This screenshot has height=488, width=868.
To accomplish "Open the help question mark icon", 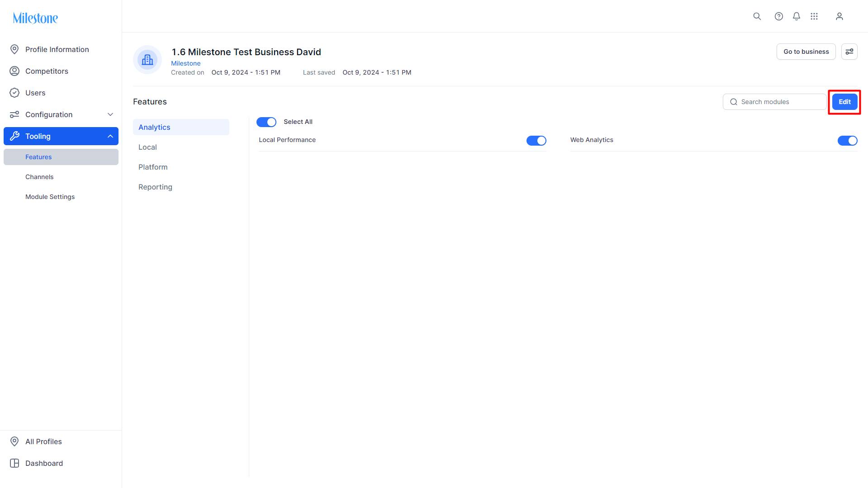I will click(x=779, y=16).
